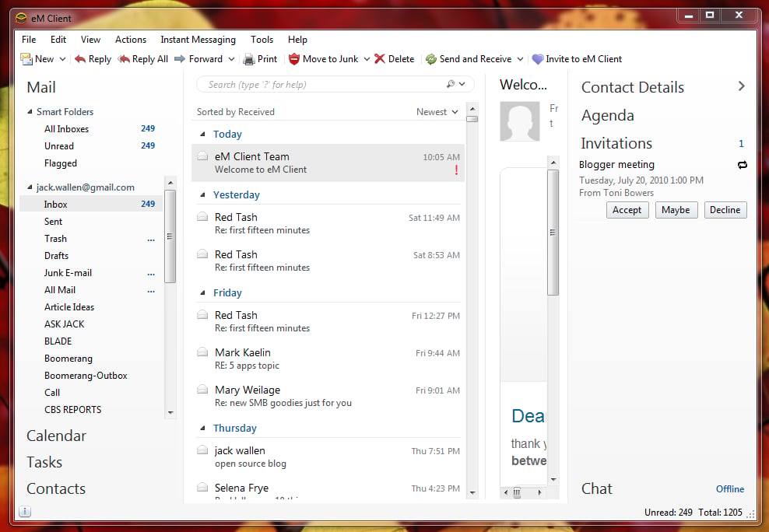Image resolution: width=769 pixels, height=532 pixels.
Task: Open the View menu
Action: (x=90, y=39)
